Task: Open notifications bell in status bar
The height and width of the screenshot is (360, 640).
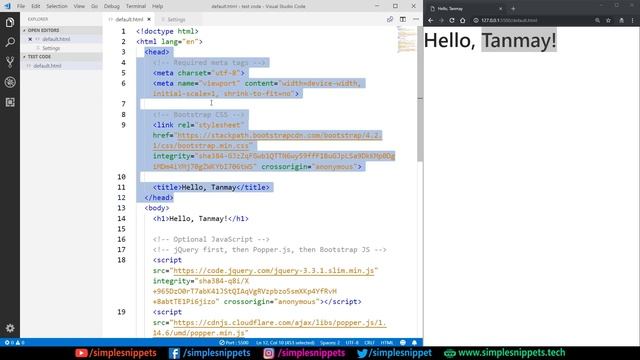Action: (x=414, y=342)
